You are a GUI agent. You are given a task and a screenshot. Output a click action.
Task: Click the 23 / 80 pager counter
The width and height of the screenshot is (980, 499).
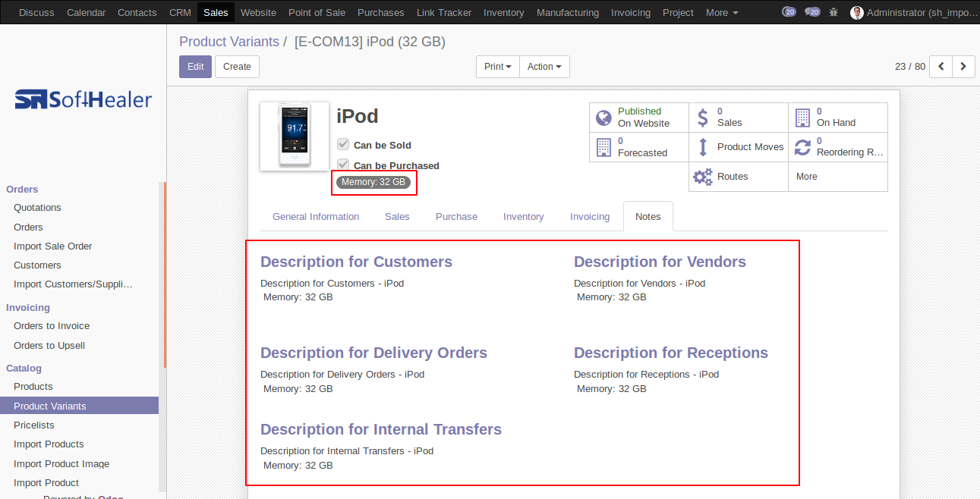tap(910, 67)
